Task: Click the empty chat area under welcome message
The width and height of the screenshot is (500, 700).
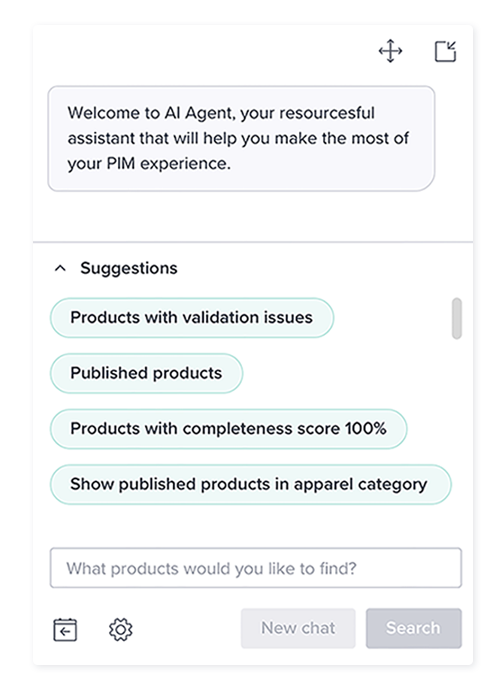Action: coord(253,217)
